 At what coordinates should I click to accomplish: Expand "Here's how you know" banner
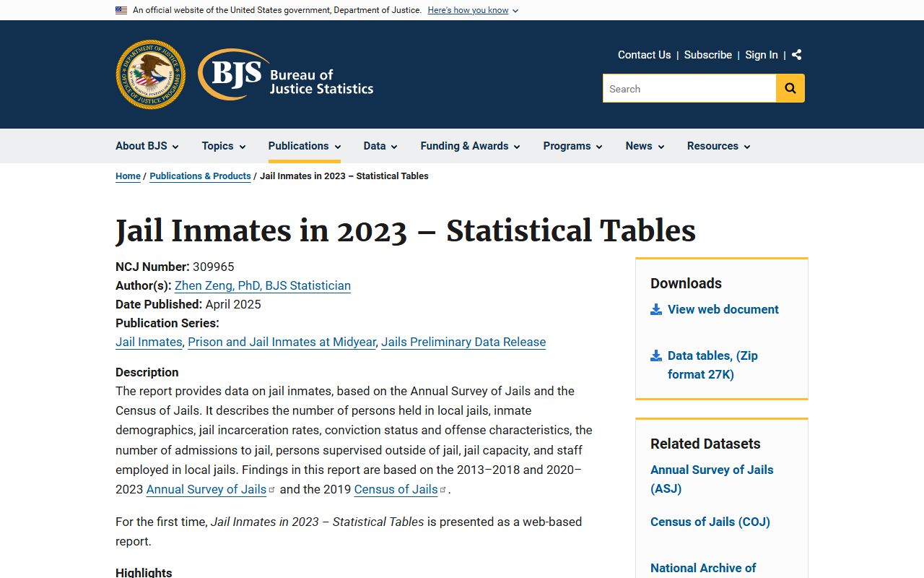coord(473,10)
